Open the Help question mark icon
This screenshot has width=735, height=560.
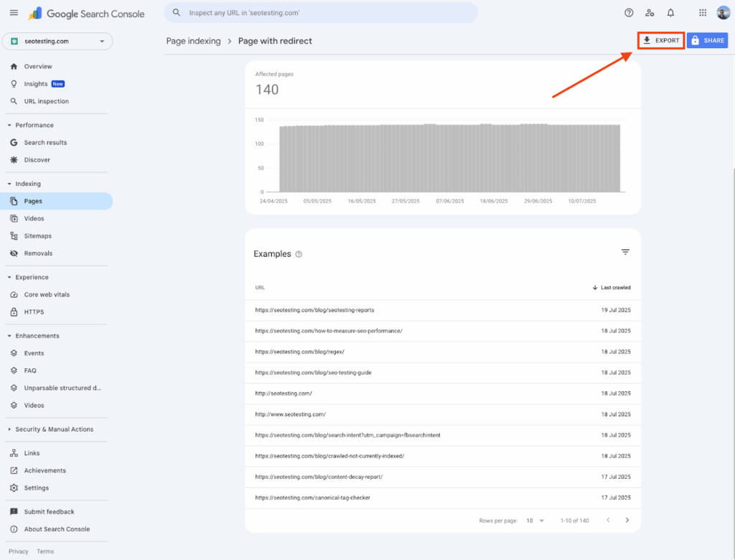(629, 13)
